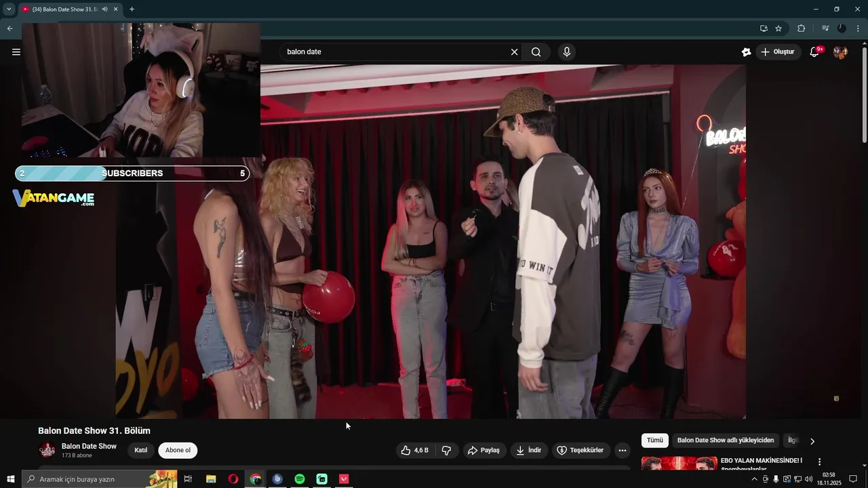Bookmark this page with the star icon
The width and height of the screenshot is (868, 488).
pos(778,28)
